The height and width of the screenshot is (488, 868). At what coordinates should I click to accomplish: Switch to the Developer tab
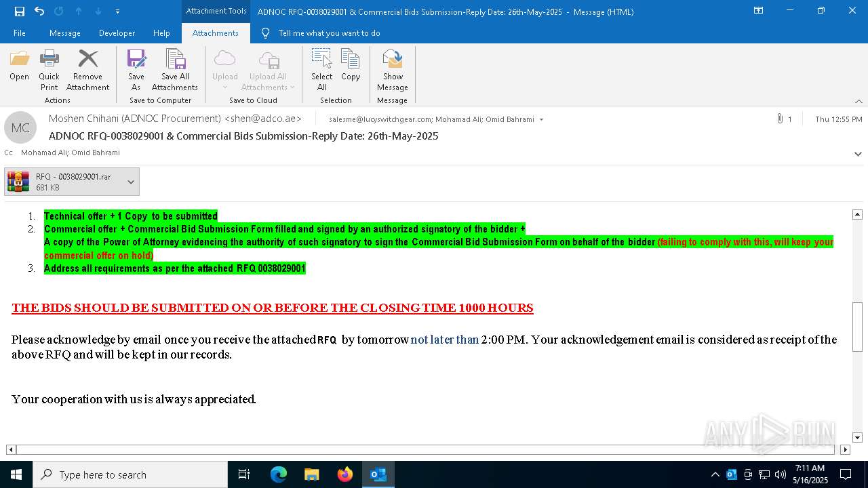pos(117,33)
